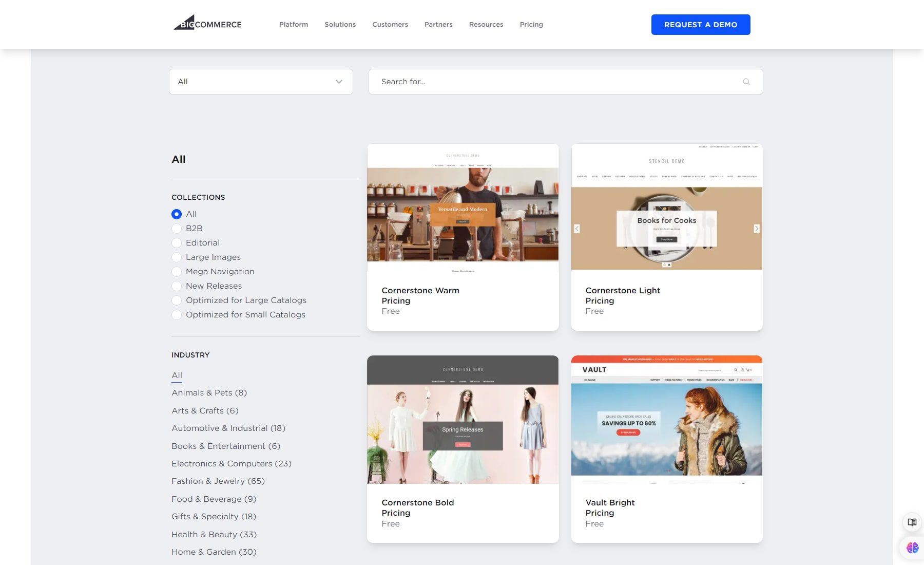924x565 pixels.
Task: Select the All industry filter
Action: 177,375
